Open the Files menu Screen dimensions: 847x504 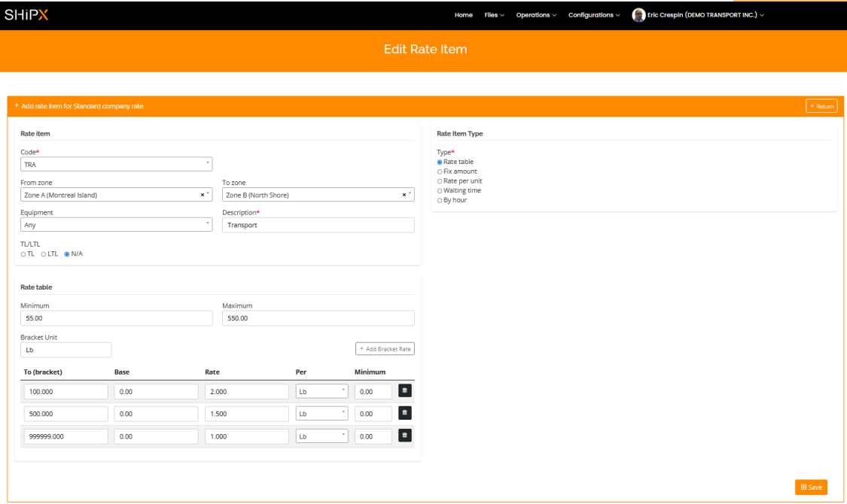click(494, 15)
